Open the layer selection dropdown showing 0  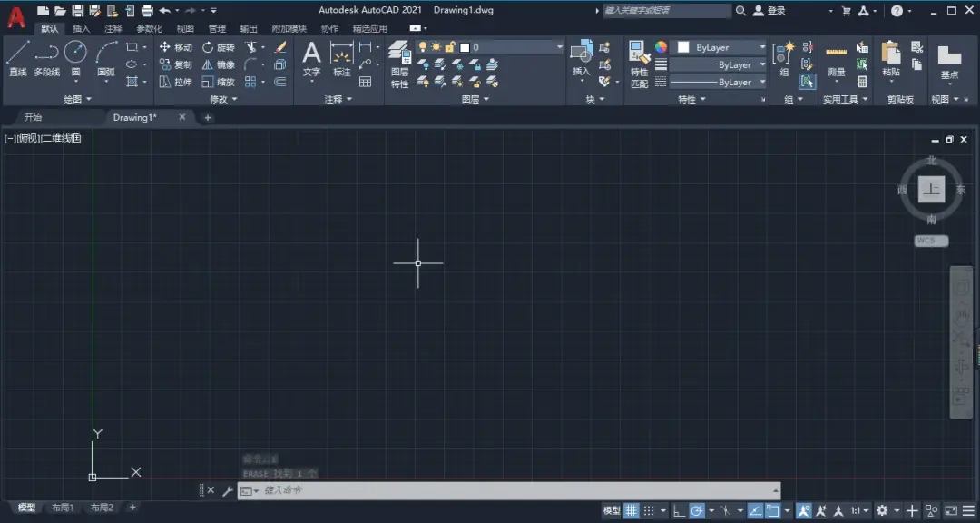coord(489,47)
